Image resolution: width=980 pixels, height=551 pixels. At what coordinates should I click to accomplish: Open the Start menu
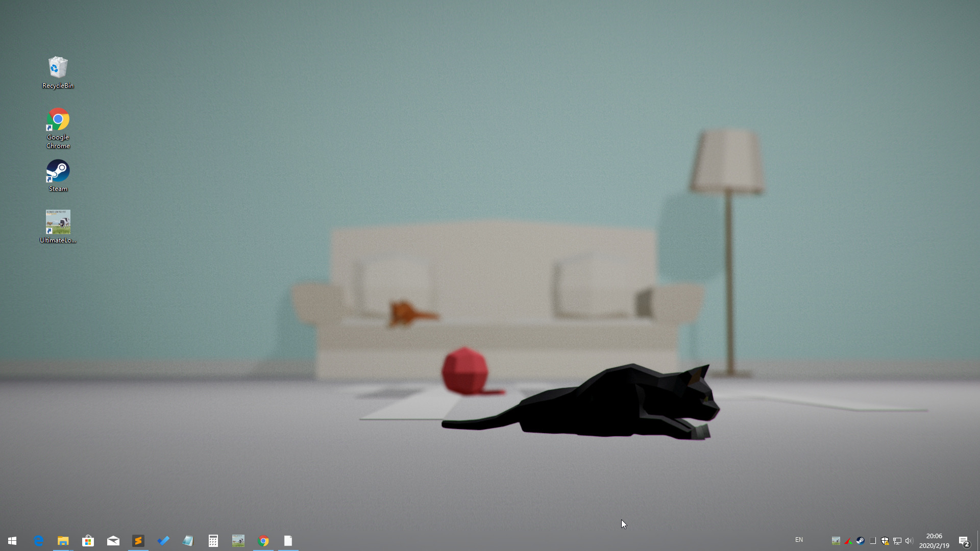(11, 541)
